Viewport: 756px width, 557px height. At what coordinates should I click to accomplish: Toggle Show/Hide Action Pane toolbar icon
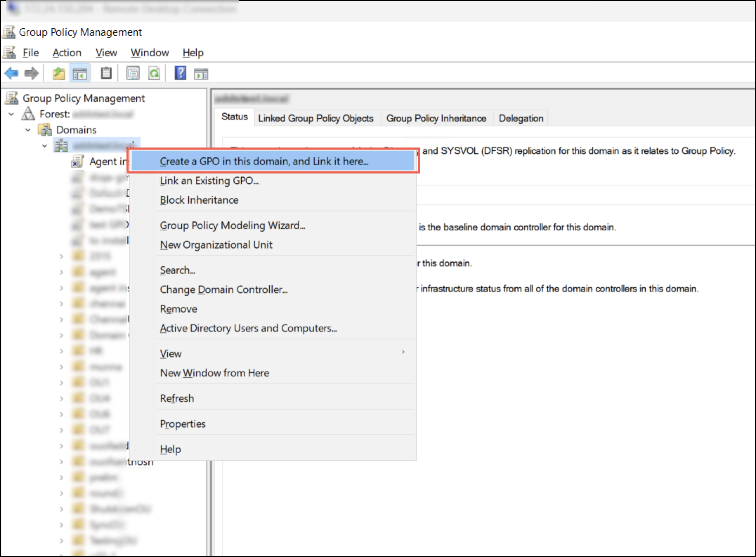201,74
